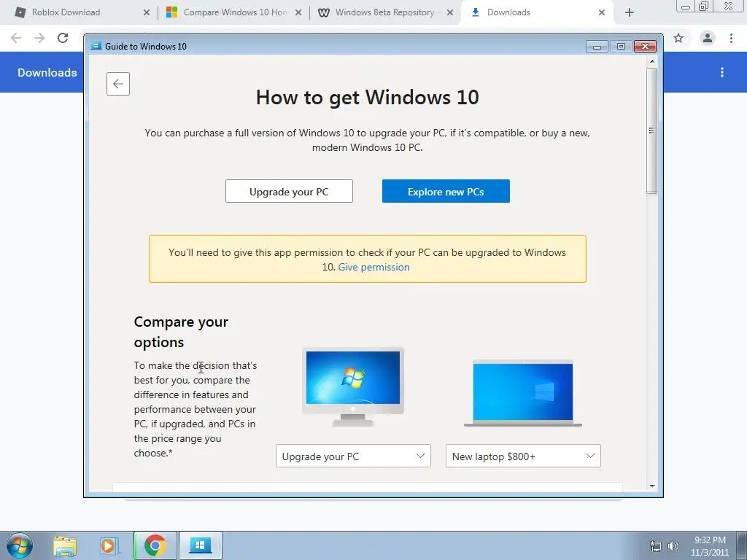Screen dimensions: 747x560
Task: Click the network icon in system tray
Action: click(x=656, y=546)
